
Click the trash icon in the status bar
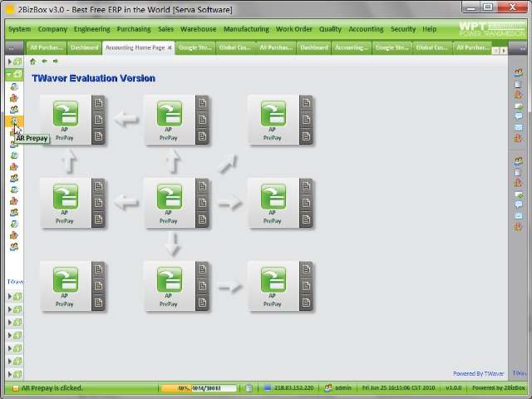[x=249, y=388]
